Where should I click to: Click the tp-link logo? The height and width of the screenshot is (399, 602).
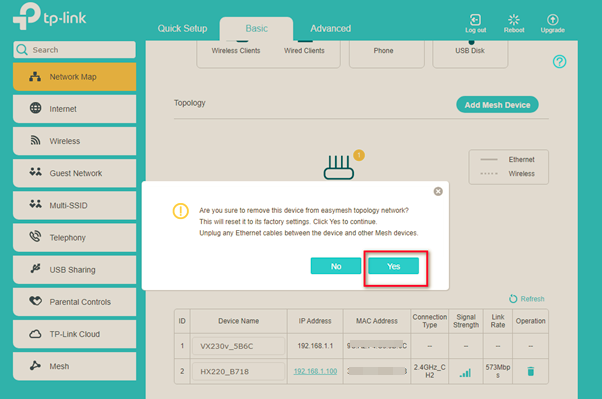point(50,16)
